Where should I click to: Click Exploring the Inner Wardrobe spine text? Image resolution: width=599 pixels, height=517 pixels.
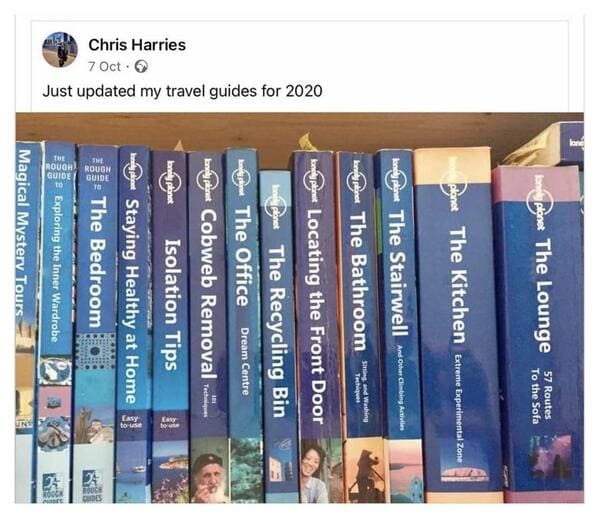point(56,269)
